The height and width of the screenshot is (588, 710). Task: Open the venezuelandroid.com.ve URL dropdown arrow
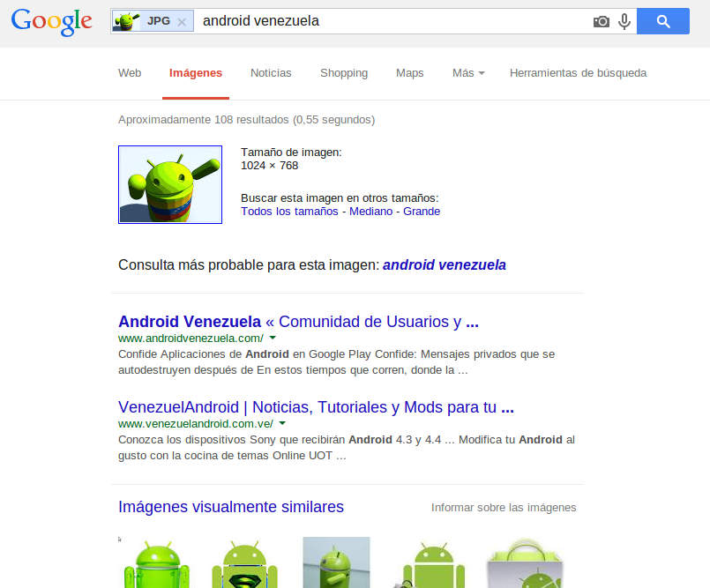[x=282, y=423]
